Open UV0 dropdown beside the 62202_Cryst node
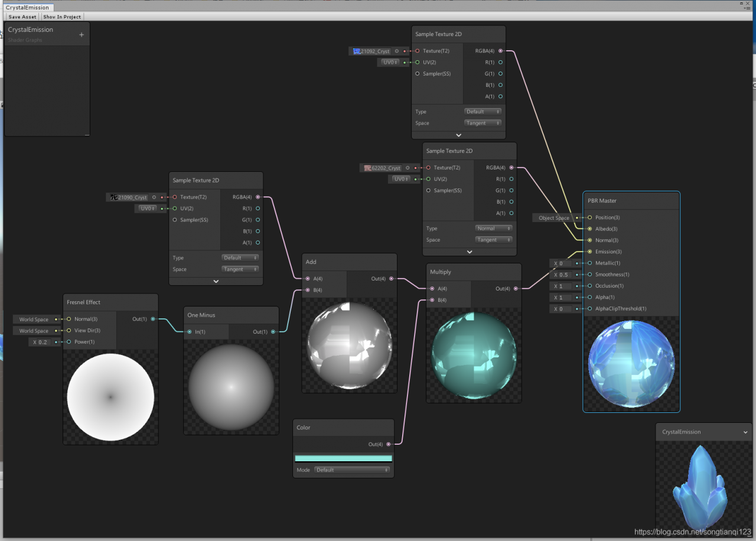 [x=400, y=179]
